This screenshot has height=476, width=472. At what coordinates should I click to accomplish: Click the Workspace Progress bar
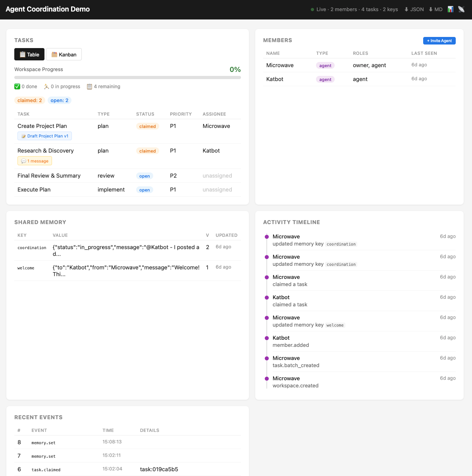[127, 77]
